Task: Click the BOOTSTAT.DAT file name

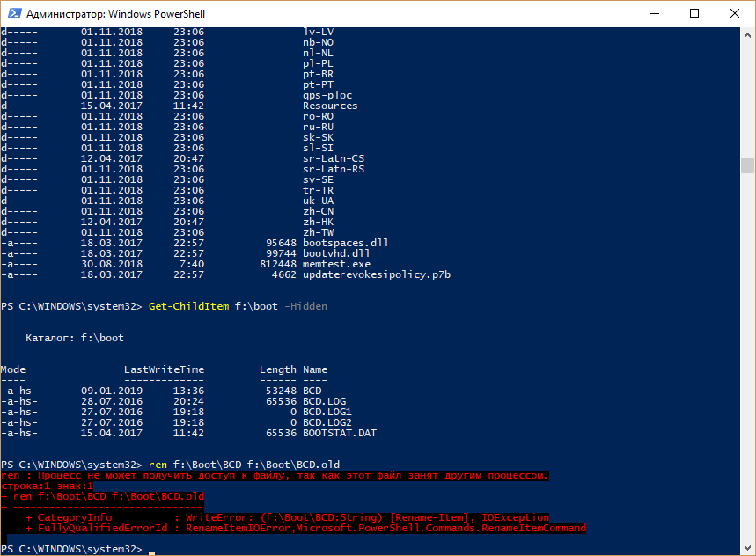Action: click(x=340, y=433)
